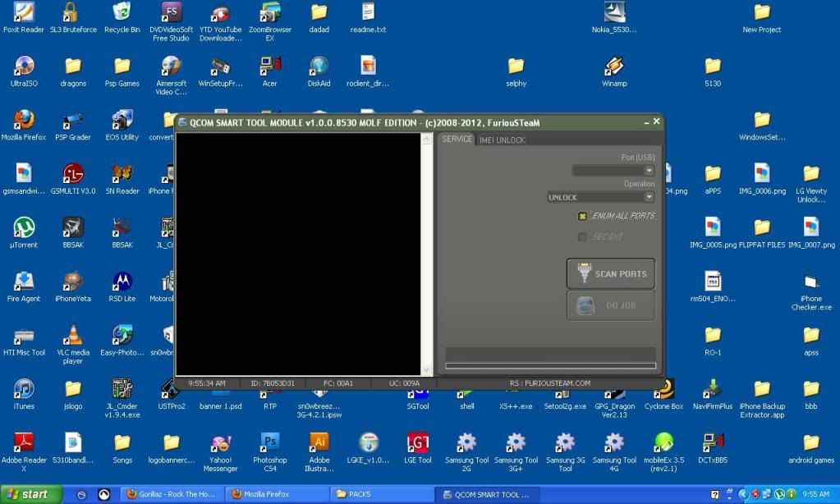This screenshot has height=504, width=840.
Task: Click the SCAN PORTS button
Action: point(611,274)
